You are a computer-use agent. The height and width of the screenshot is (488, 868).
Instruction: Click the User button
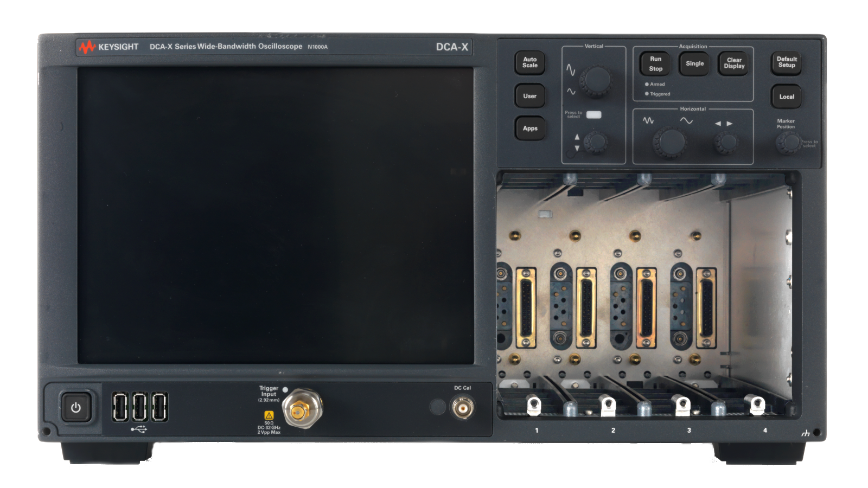point(530,96)
